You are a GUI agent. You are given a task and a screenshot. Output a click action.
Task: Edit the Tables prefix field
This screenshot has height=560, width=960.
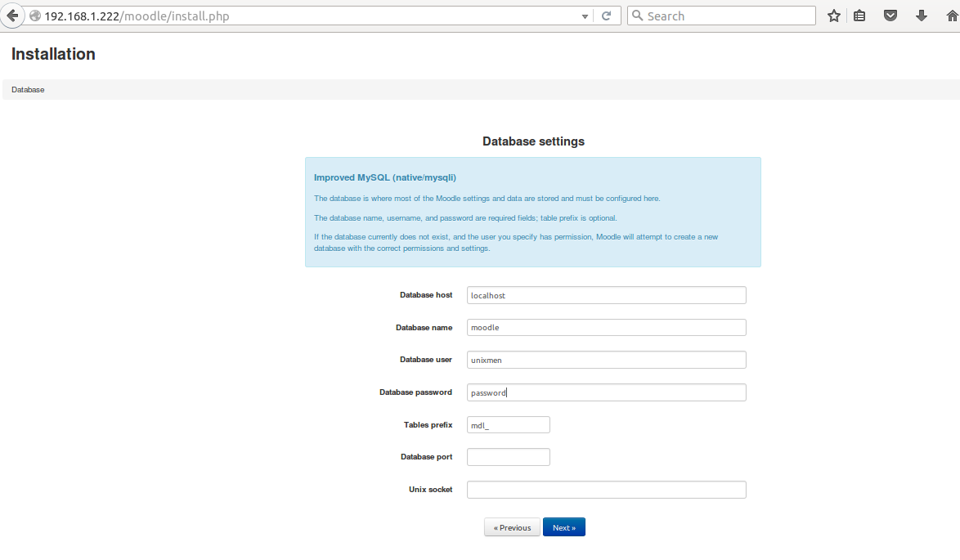coord(508,425)
